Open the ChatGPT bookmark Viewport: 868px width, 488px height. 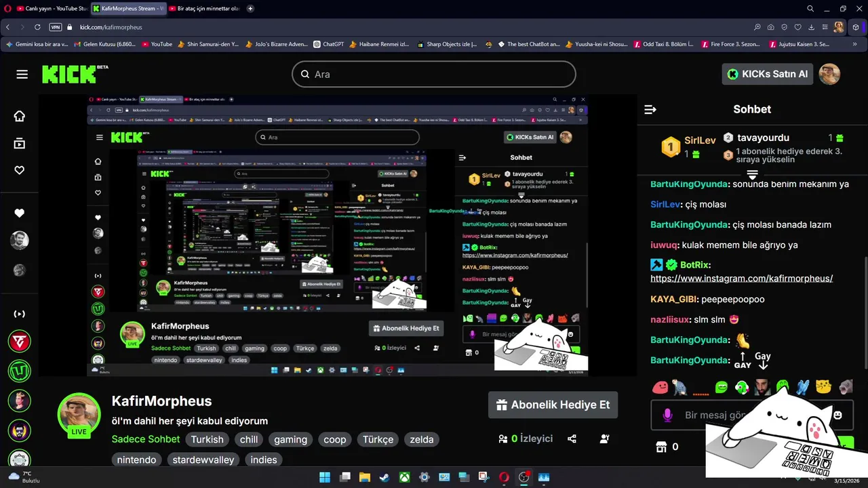329,44
